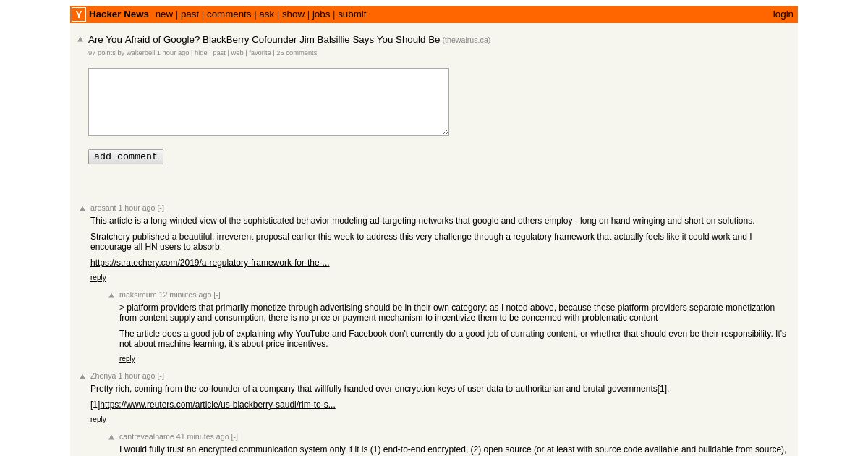The image size is (868, 456).
Task: Hide this story
Action: pos(200,53)
